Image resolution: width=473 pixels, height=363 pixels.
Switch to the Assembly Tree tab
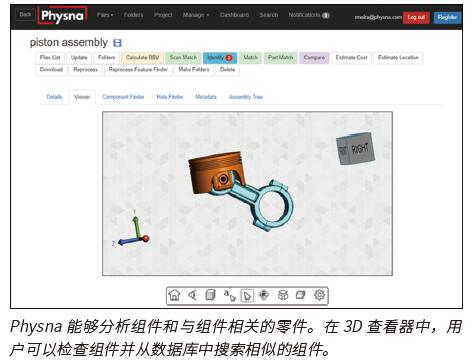[246, 97]
